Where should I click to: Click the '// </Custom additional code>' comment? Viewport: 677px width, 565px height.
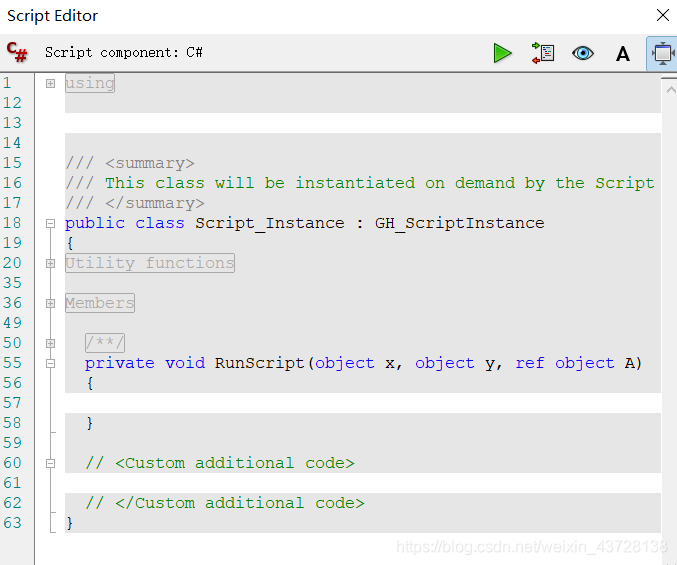click(225, 503)
